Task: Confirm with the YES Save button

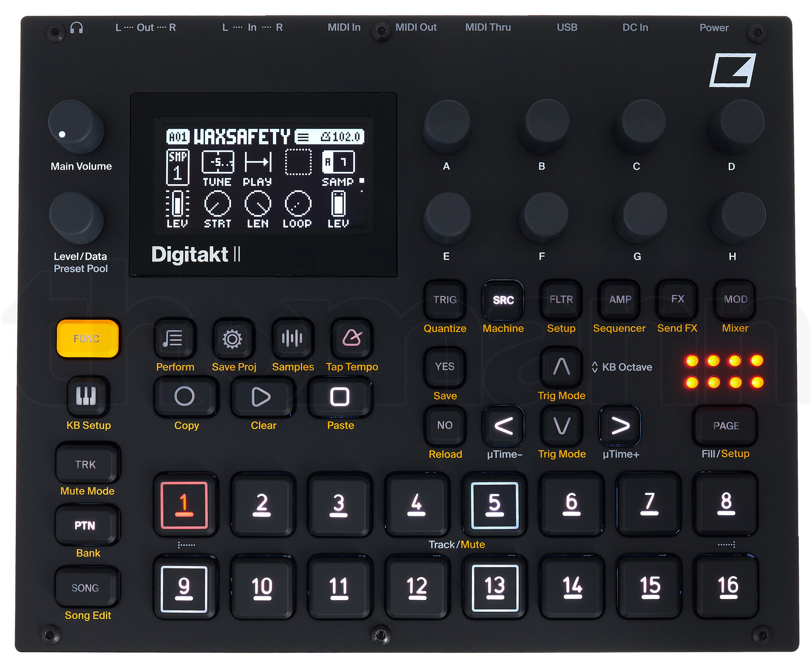Action: [445, 367]
